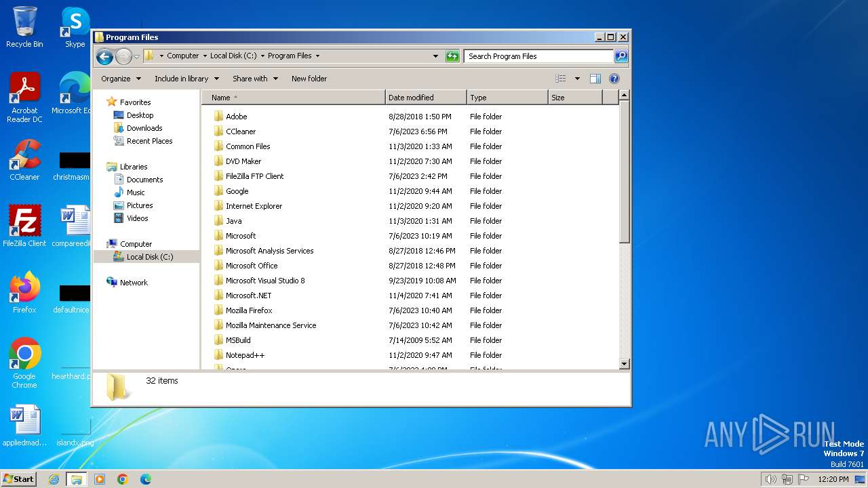868x488 pixels.
Task: Open the recent pages dropdown arrow
Action: [x=136, y=56]
